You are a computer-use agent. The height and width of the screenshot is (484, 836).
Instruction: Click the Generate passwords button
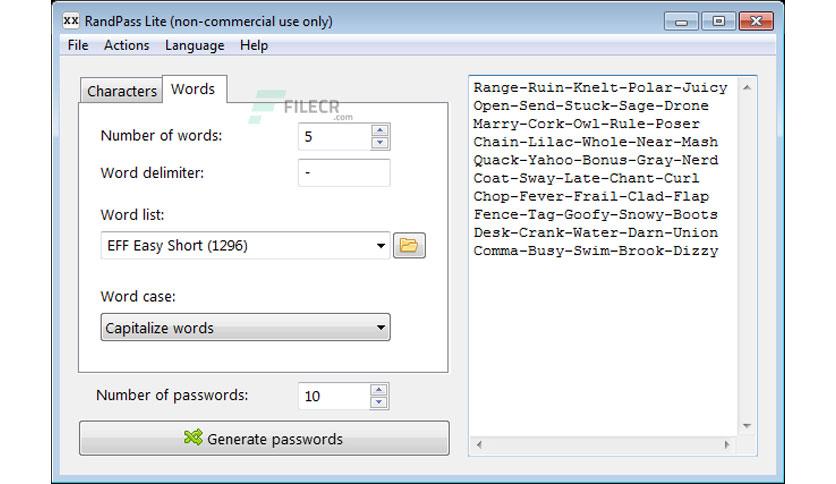coord(264,438)
